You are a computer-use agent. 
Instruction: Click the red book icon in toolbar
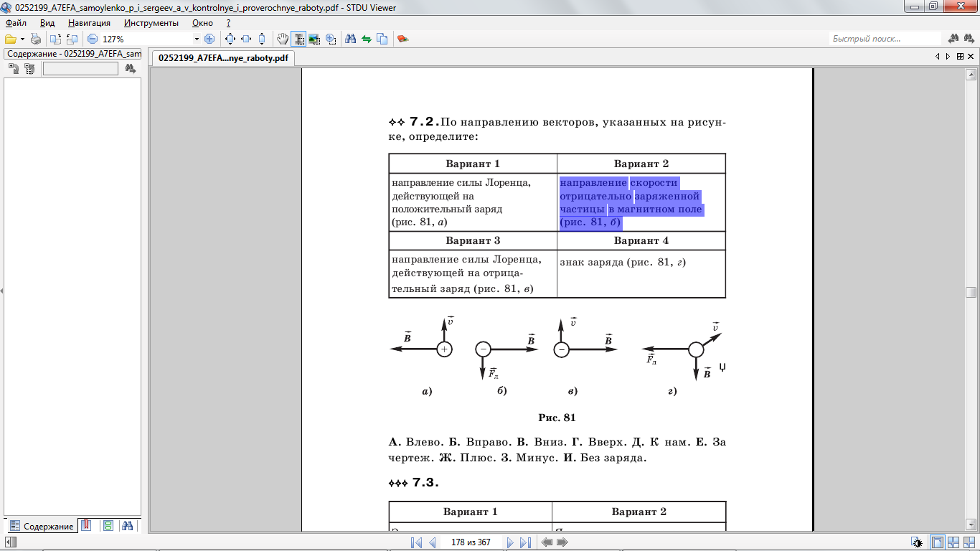click(x=402, y=39)
